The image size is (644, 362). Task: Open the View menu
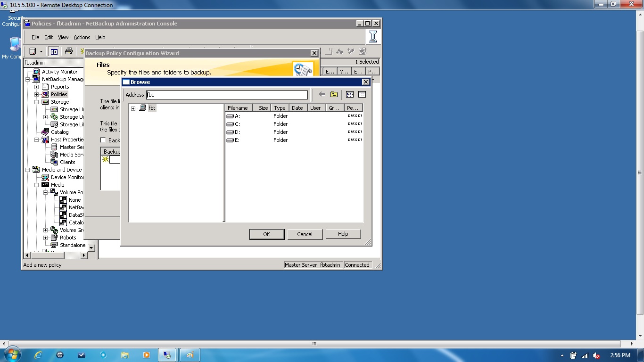[x=63, y=37]
